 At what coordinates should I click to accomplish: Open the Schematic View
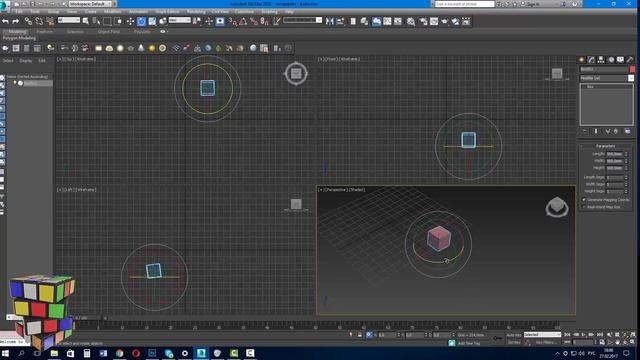click(x=398, y=21)
